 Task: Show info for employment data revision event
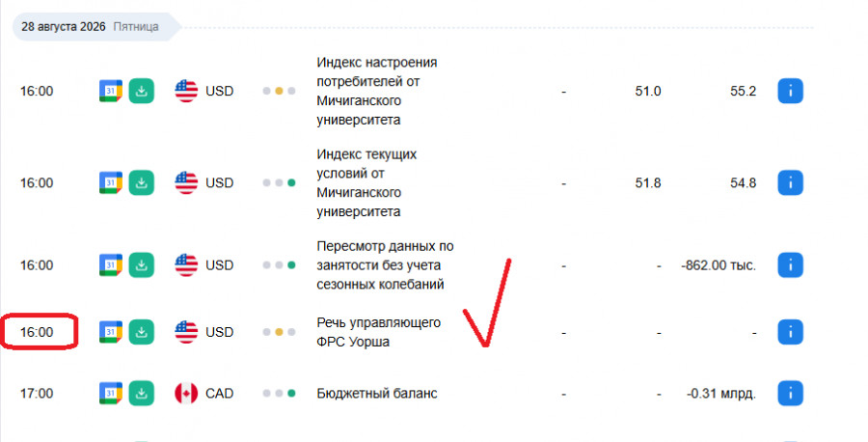click(x=790, y=264)
